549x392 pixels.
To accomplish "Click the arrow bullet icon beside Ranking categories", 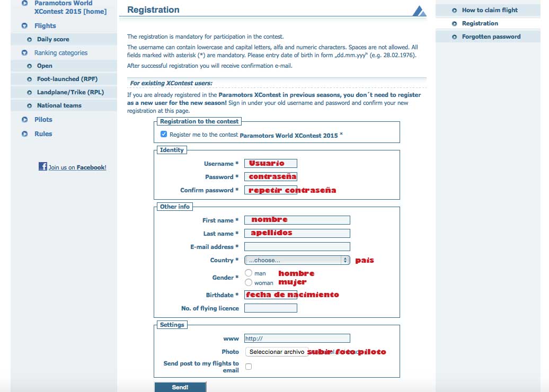I will tap(24, 53).
